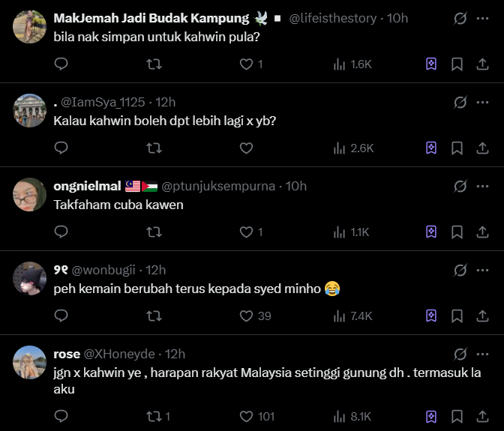The width and height of the screenshot is (504, 431).
Task: Share the tweet from @ptunjuksempurna
Action: (x=482, y=232)
